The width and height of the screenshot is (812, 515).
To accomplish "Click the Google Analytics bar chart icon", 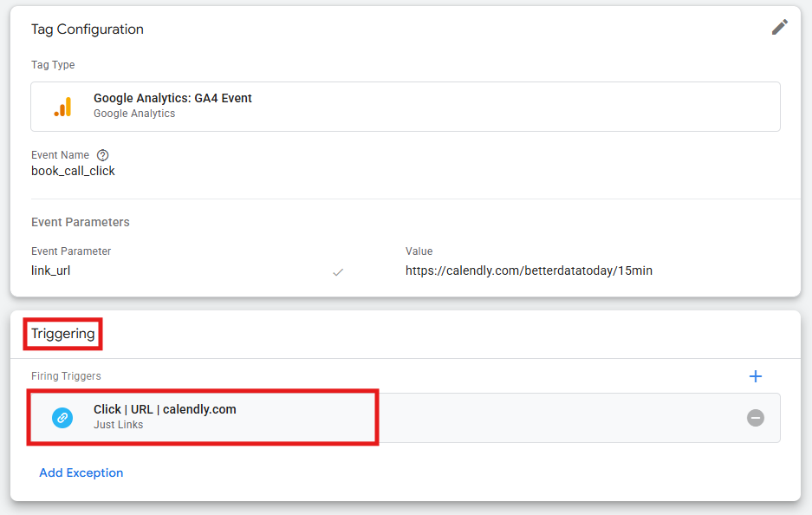I will point(62,107).
